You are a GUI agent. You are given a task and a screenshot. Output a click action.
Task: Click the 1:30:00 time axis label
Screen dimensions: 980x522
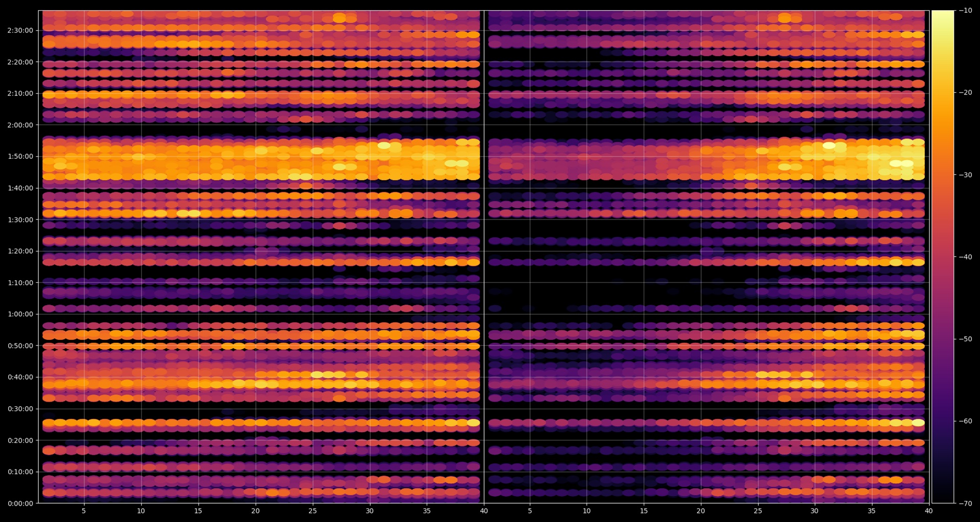pyautogui.click(x=20, y=219)
